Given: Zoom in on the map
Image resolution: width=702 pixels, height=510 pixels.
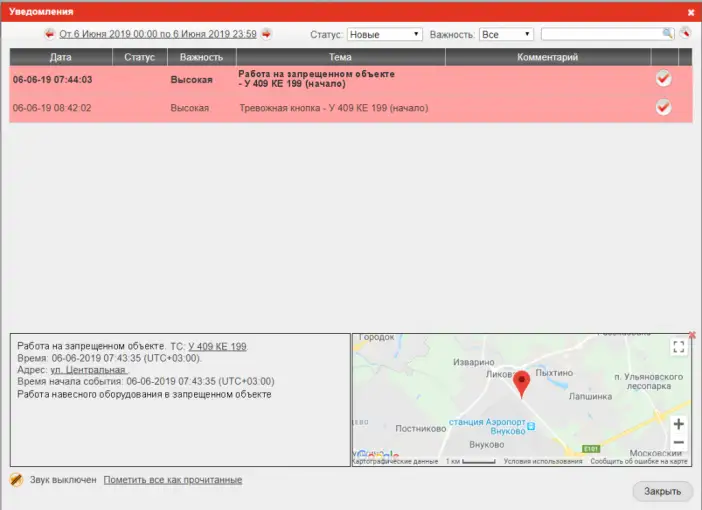Looking at the screenshot, I should (x=678, y=424).
